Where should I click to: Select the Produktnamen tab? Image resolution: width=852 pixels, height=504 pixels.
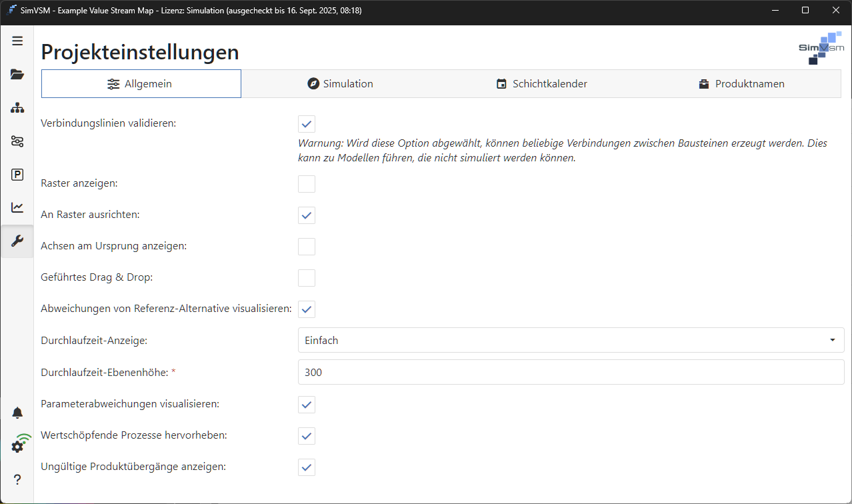tap(741, 83)
